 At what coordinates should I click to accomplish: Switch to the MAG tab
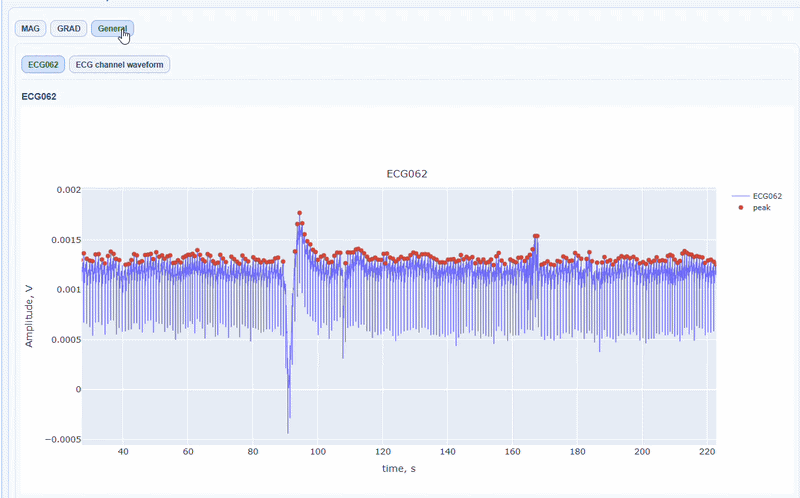(30, 29)
